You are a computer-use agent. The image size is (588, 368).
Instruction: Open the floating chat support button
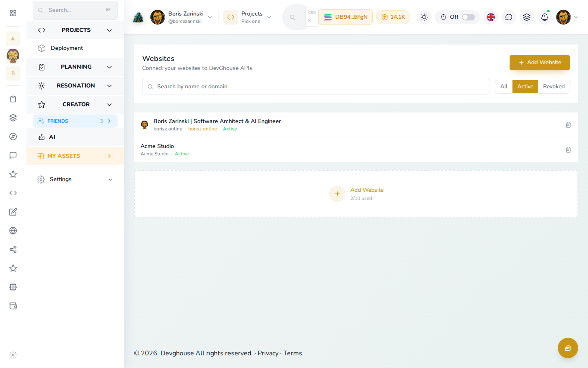pos(568,348)
